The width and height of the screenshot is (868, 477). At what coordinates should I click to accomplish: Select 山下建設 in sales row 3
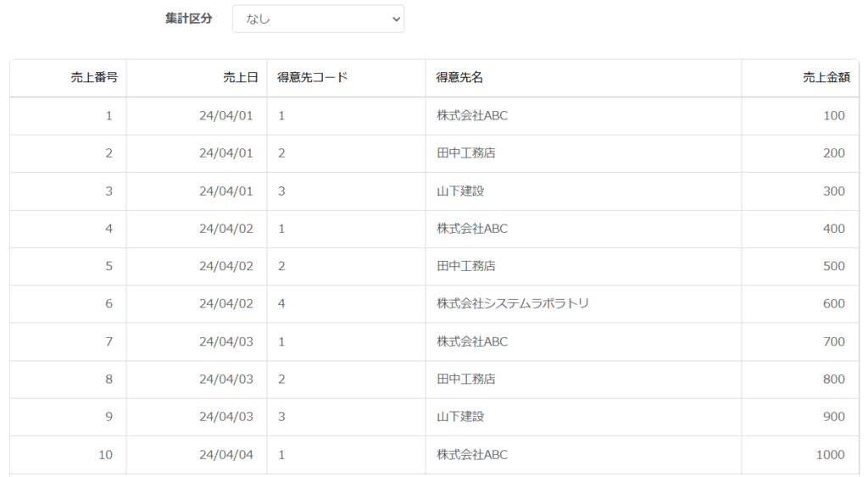(460, 191)
